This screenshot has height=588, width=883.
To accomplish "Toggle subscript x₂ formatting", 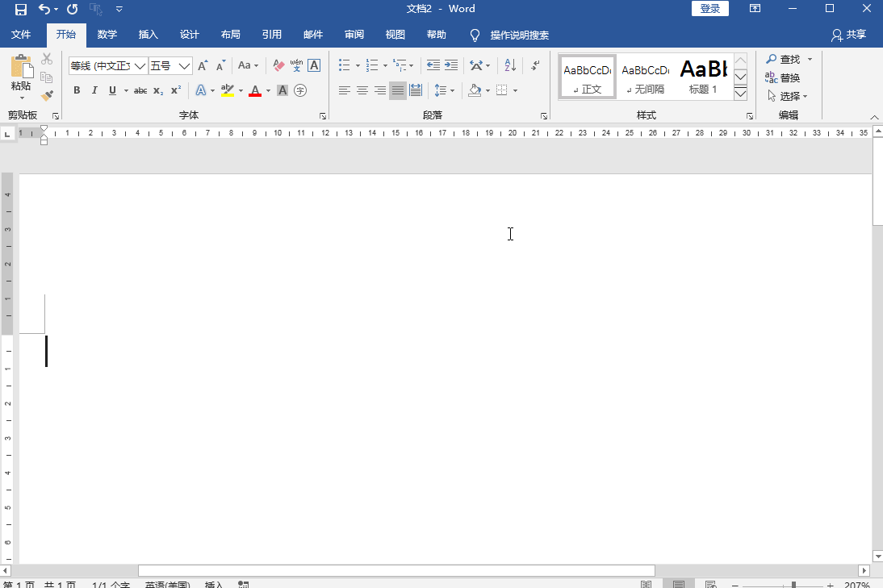I will [x=158, y=90].
